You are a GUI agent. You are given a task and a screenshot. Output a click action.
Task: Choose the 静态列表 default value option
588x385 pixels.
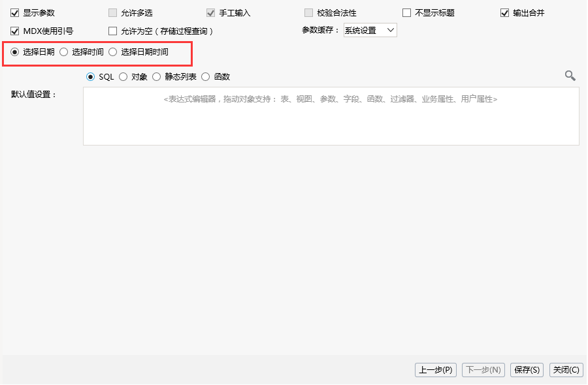(156, 77)
